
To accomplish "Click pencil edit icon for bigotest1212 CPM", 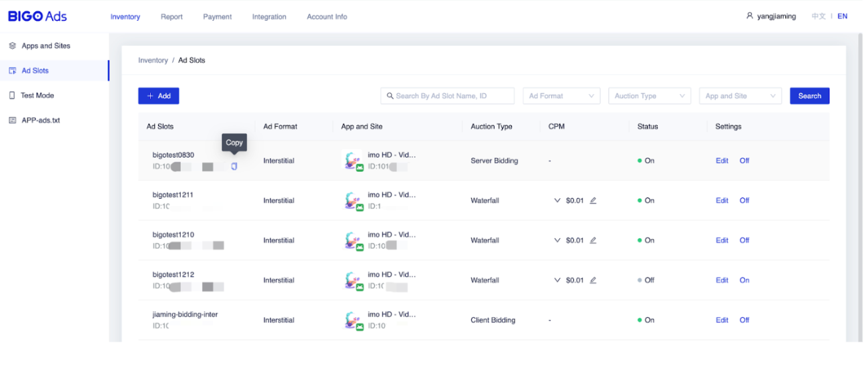I will [x=593, y=280].
